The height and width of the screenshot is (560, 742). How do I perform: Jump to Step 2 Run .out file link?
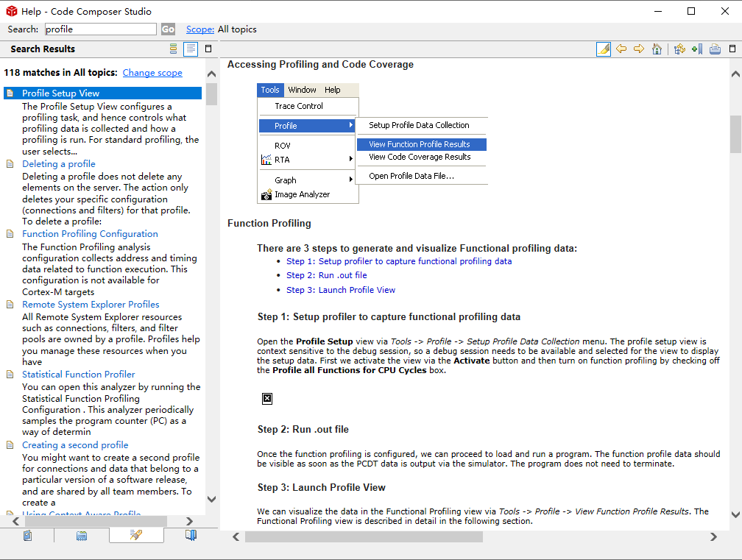[x=326, y=275]
